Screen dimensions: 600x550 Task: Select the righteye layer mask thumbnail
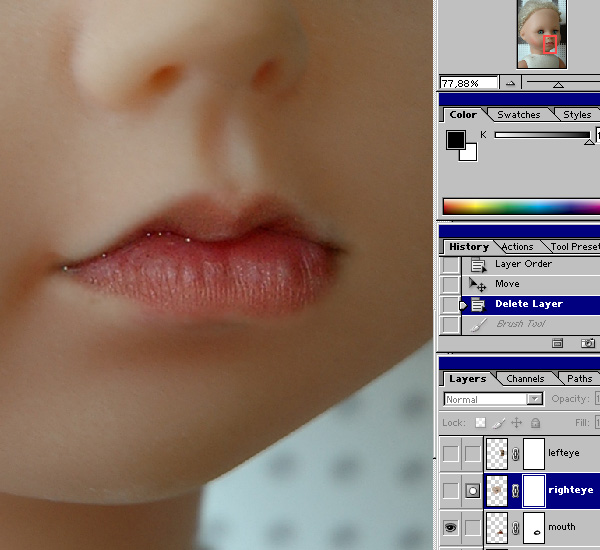(534, 491)
